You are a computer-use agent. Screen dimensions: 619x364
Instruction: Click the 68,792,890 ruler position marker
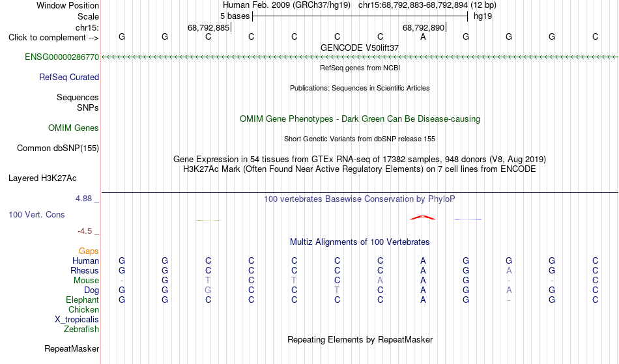coord(423,27)
